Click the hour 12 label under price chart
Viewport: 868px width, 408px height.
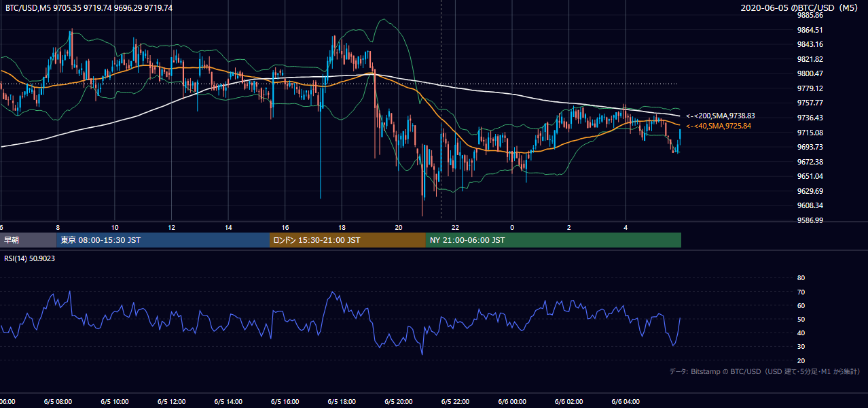click(x=171, y=227)
